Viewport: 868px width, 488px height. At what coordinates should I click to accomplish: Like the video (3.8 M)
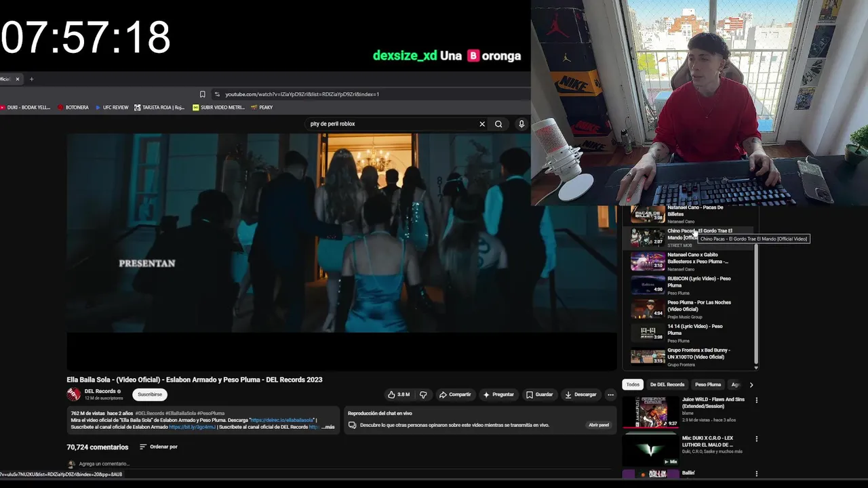pyautogui.click(x=398, y=394)
